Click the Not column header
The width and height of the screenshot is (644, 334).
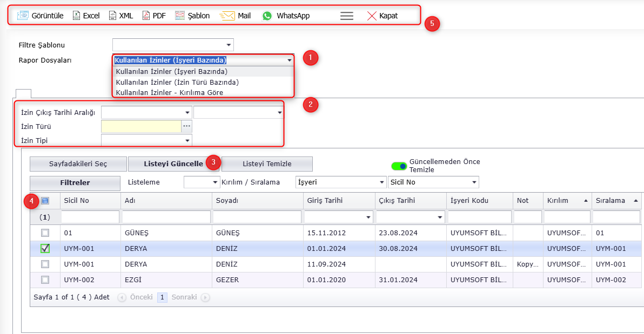pos(528,201)
